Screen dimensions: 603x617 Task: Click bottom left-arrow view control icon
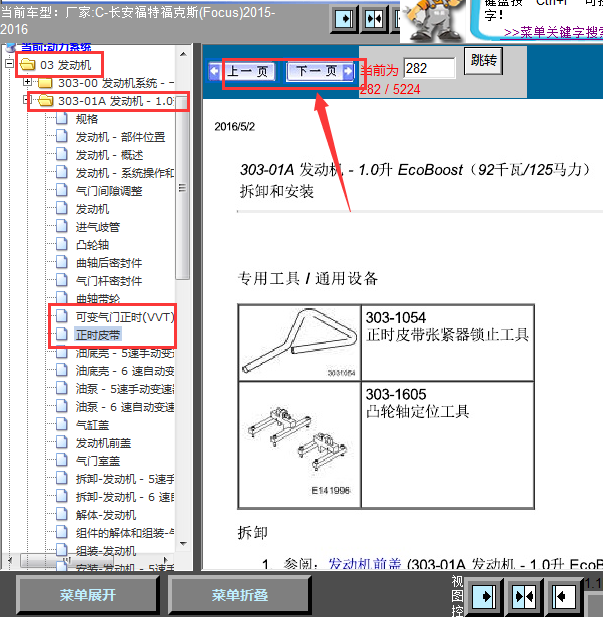tap(564, 597)
